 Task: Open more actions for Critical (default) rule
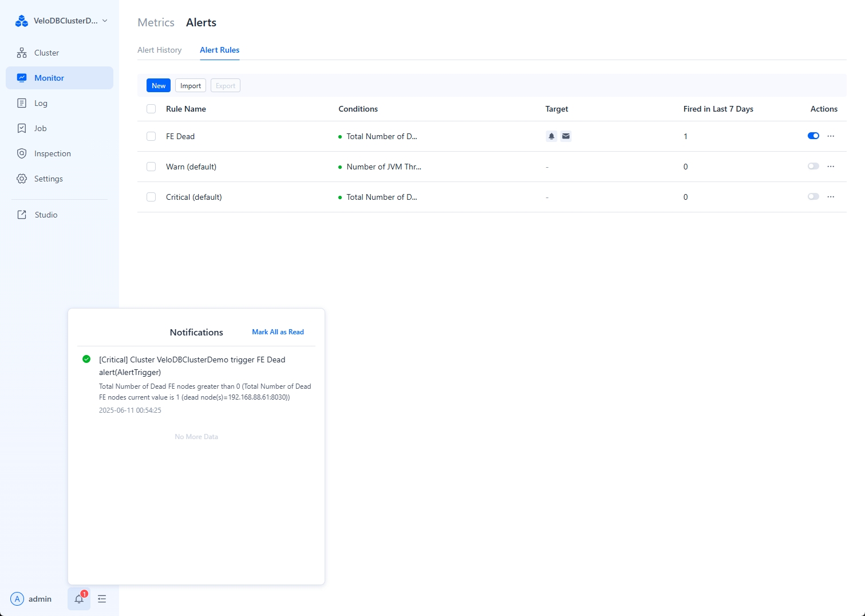tap(831, 196)
